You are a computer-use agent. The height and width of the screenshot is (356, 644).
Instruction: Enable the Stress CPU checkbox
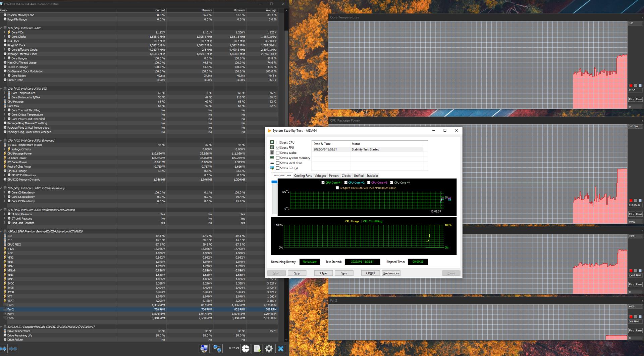tap(278, 142)
